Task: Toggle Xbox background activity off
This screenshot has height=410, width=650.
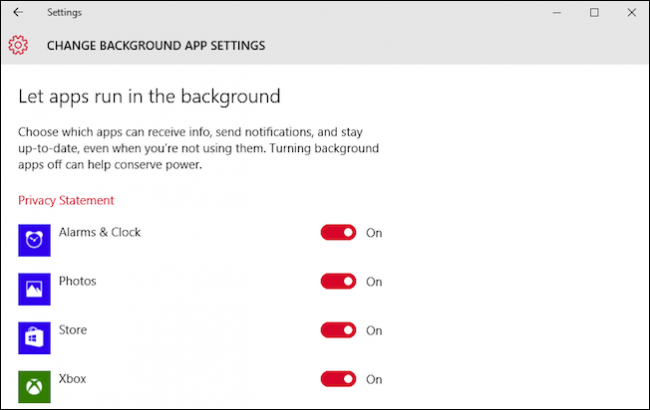Action: click(x=338, y=379)
